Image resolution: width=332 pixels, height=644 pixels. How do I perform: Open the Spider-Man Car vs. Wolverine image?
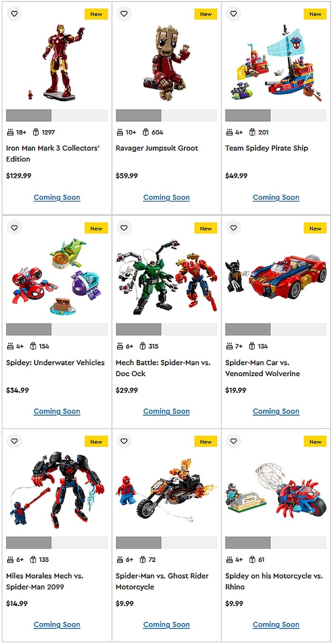[x=276, y=275]
